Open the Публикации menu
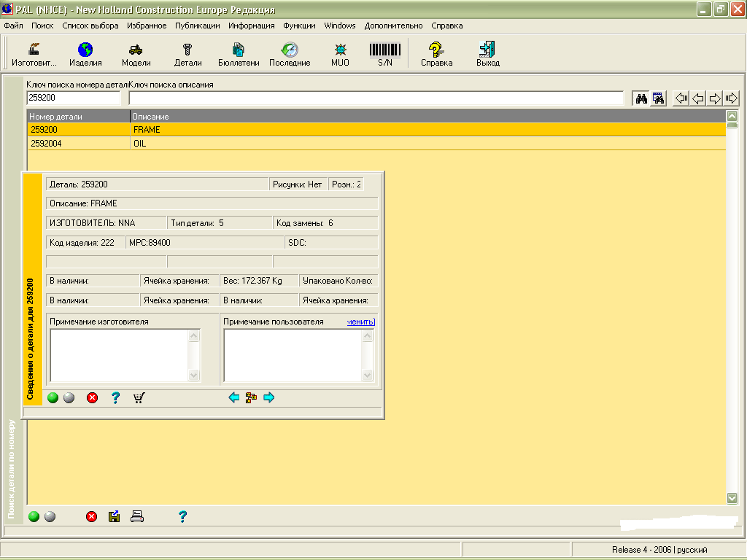Screen dimensions: 747x560 197,26
